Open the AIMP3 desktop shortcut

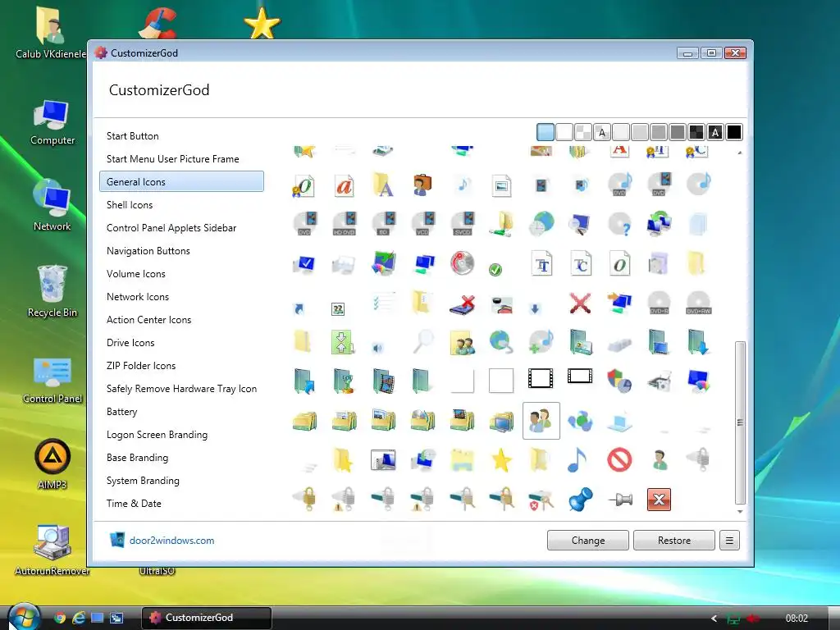(x=52, y=464)
